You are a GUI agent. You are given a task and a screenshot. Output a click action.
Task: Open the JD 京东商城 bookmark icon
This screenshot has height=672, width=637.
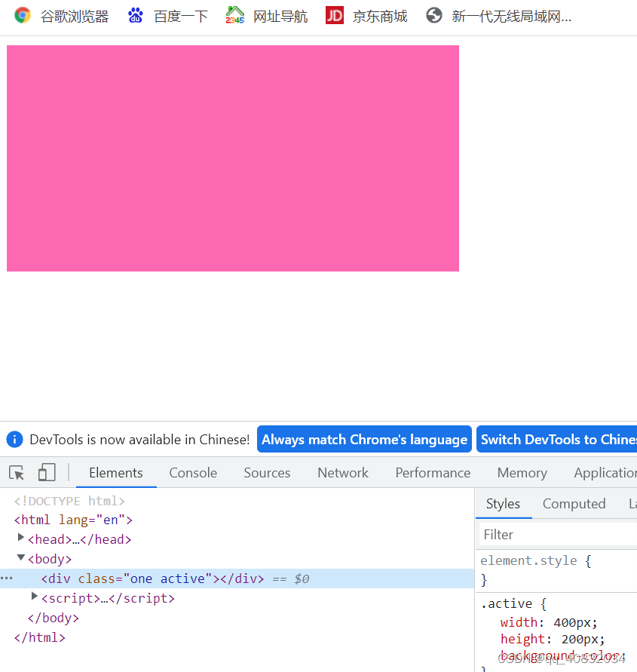(335, 15)
